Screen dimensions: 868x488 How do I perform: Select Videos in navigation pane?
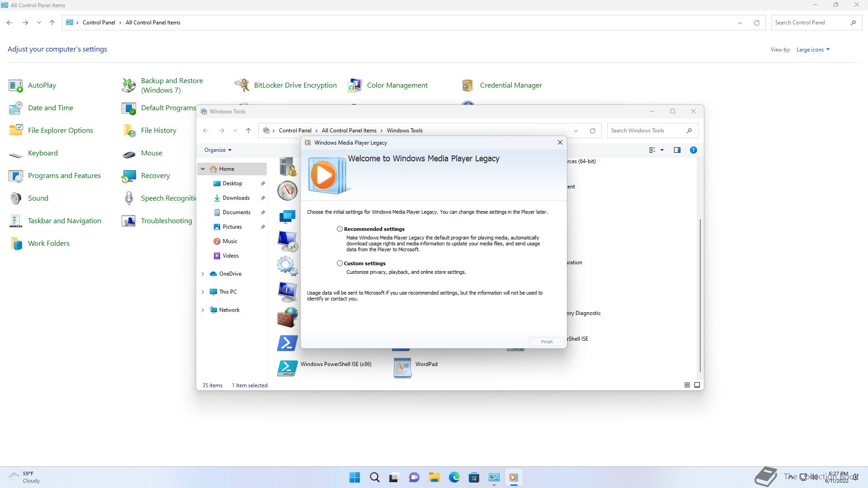(x=231, y=256)
